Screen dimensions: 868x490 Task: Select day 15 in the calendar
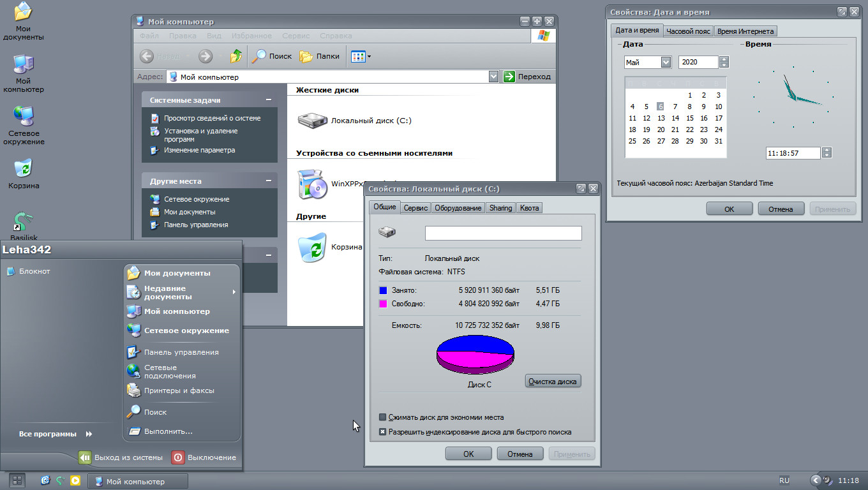[690, 118]
